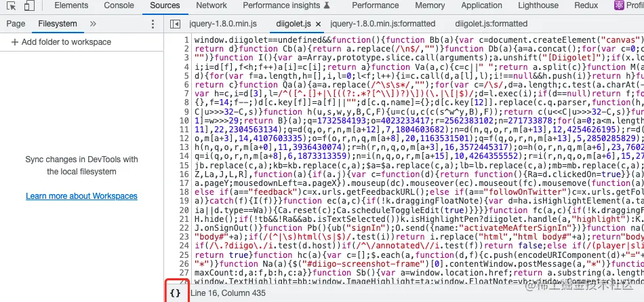The image size is (644, 302).
Task: Open the Application tab
Action: (481, 5)
